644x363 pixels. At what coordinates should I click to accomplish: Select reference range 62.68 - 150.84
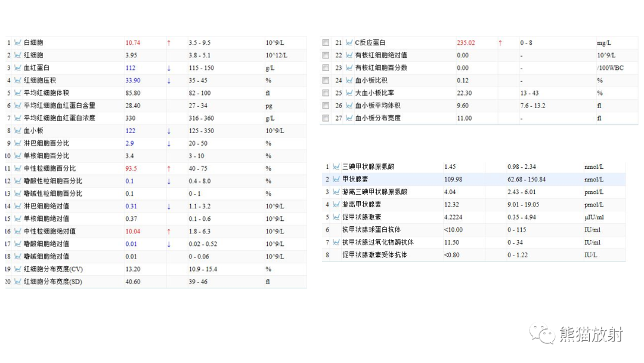pos(527,179)
